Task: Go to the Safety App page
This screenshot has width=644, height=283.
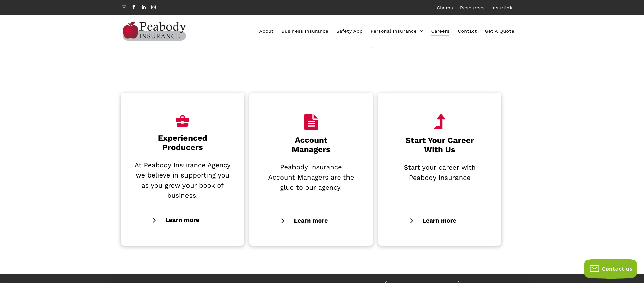Action: pyautogui.click(x=350, y=31)
